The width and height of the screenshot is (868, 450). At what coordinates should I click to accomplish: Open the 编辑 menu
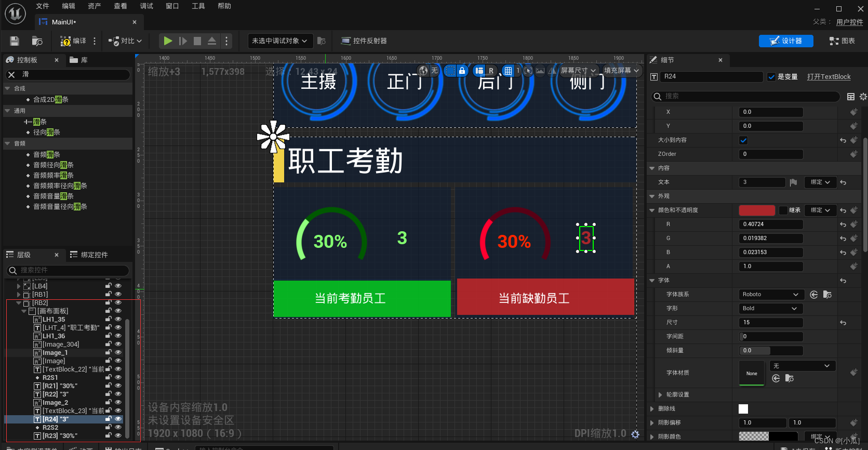tap(69, 6)
